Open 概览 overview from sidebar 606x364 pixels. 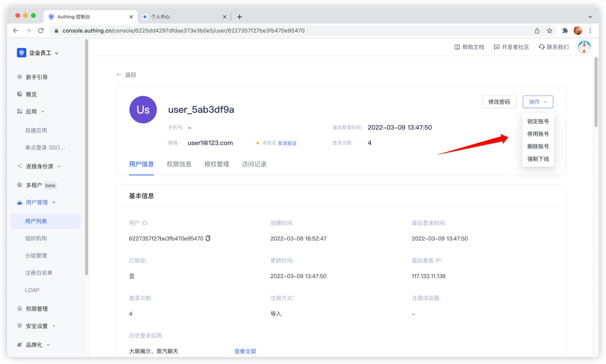coord(31,94)
